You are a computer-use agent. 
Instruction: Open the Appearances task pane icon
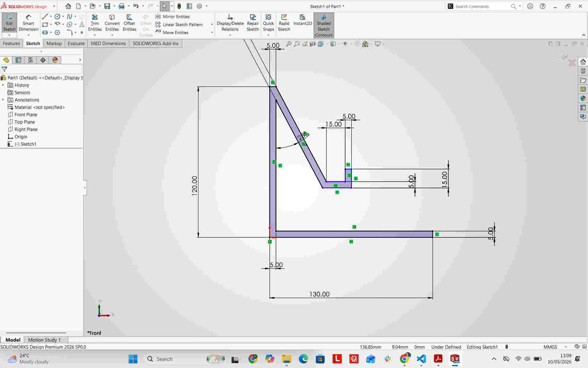click(583, 98)
